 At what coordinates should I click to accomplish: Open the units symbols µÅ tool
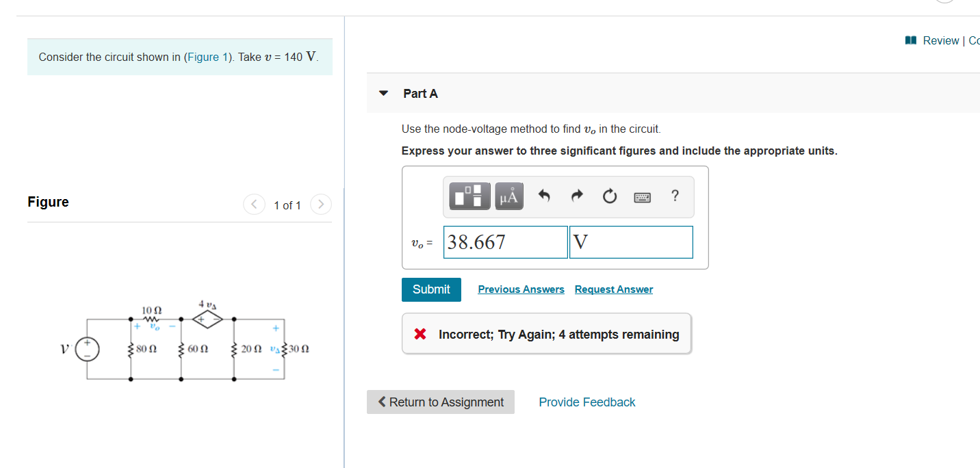[508, 196]
